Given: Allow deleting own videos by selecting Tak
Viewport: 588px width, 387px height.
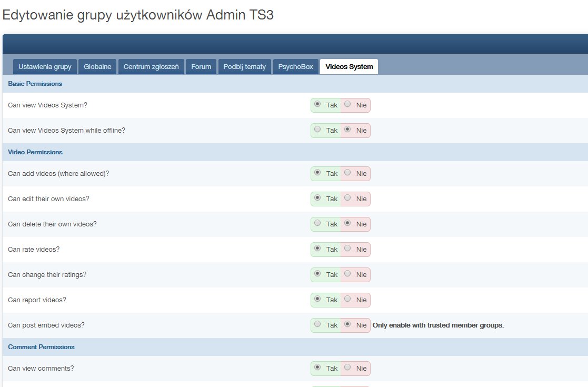Looking at the screenshot, I should click(x=317, y=223).
